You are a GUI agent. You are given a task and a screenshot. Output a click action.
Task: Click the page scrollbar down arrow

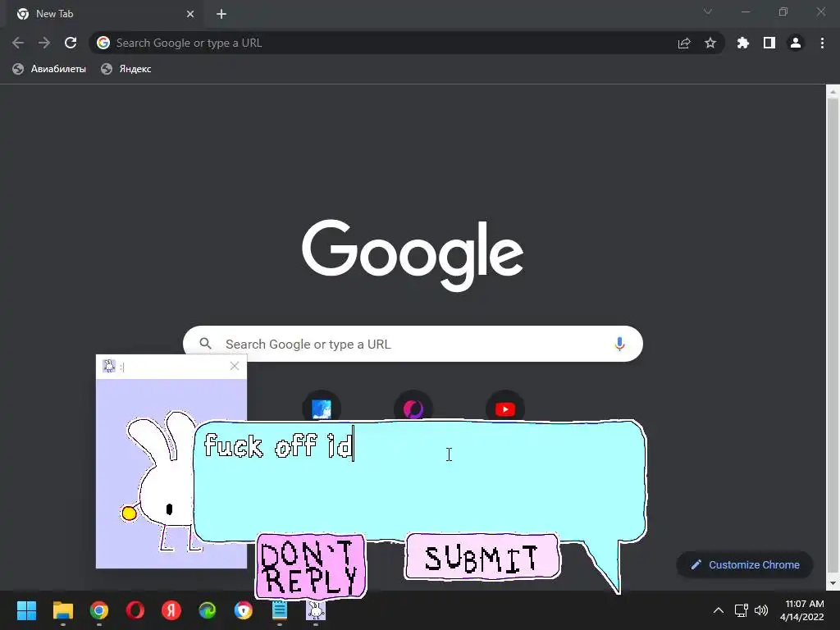833,583
